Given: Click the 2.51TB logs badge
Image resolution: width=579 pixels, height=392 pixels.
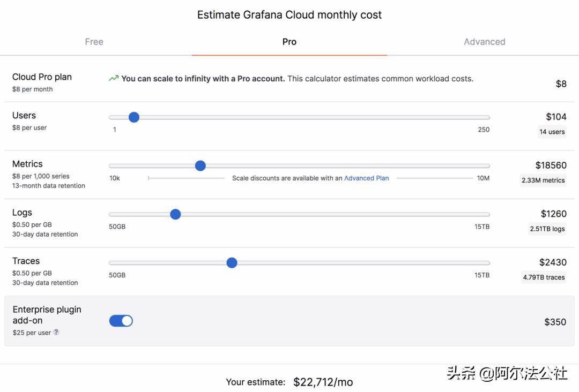Looking at the screenshot, I should coord(547,229).
